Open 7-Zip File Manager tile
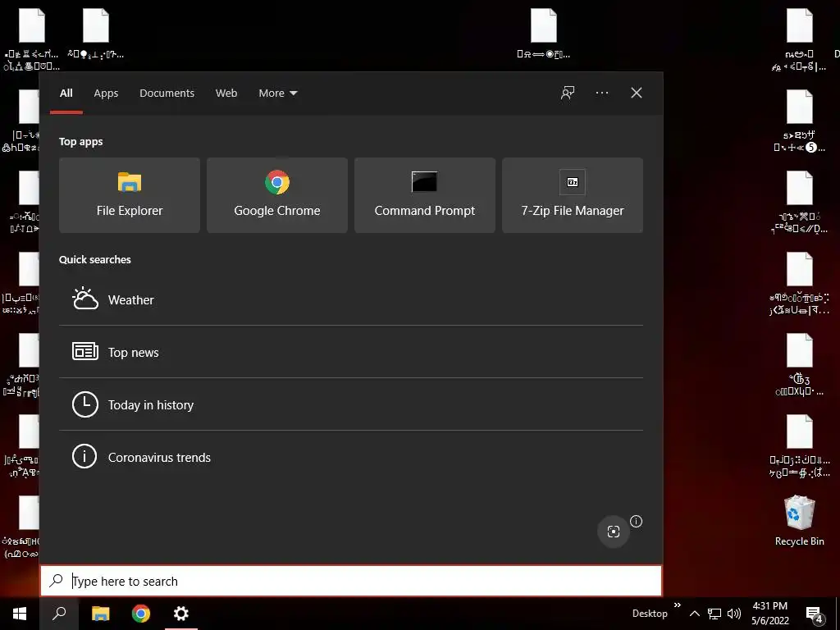Image resolution: width=840 pixels, height=630 pixels. pos(572,195)
